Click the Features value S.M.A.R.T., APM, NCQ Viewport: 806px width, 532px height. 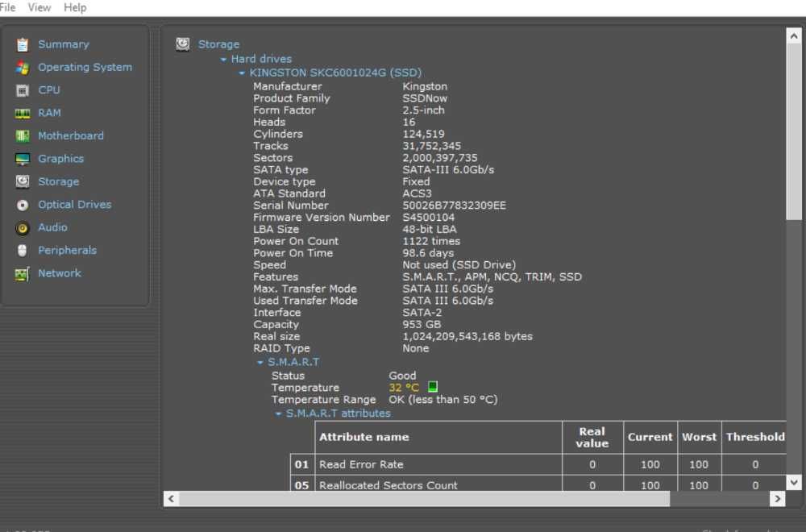pyautogui.click(x=492, y=277)
